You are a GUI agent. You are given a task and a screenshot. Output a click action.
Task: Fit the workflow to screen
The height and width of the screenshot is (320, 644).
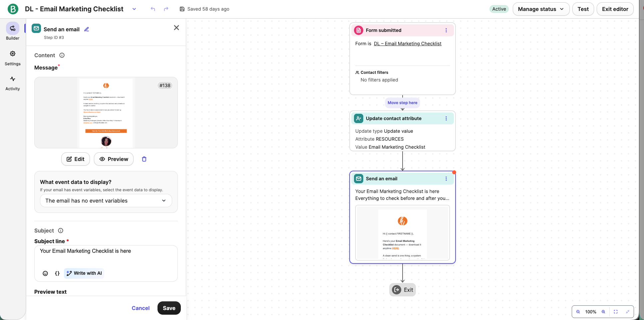pos(616,312)
